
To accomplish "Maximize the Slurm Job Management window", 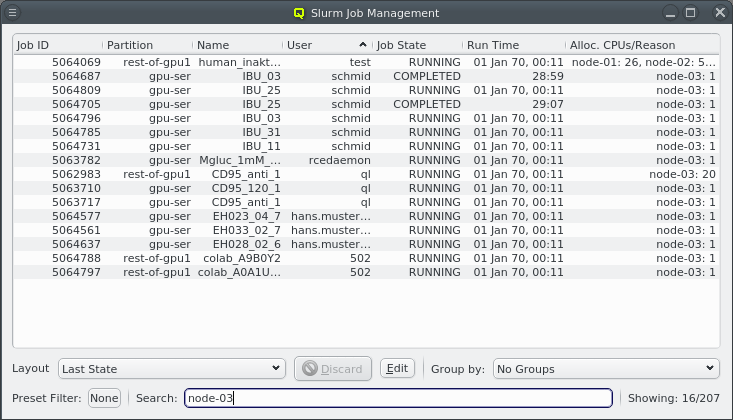I will [690, 13].
